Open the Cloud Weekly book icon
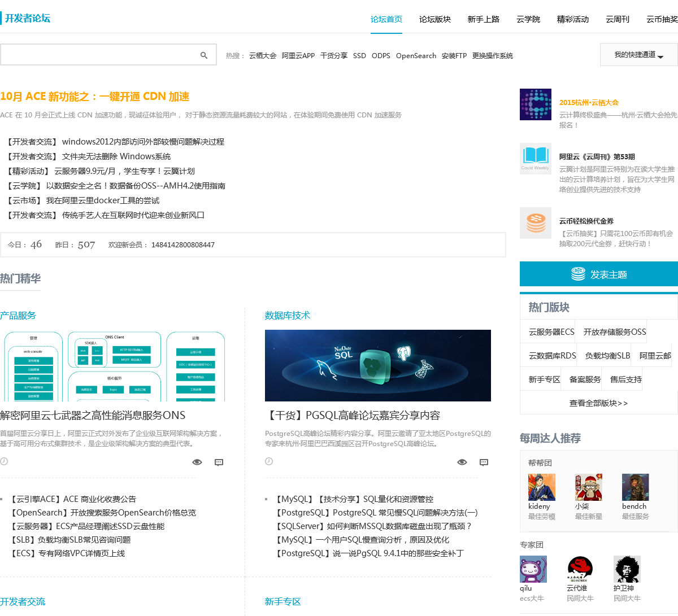678x616 pixels. pyautogui.click(x=536, y=159)
